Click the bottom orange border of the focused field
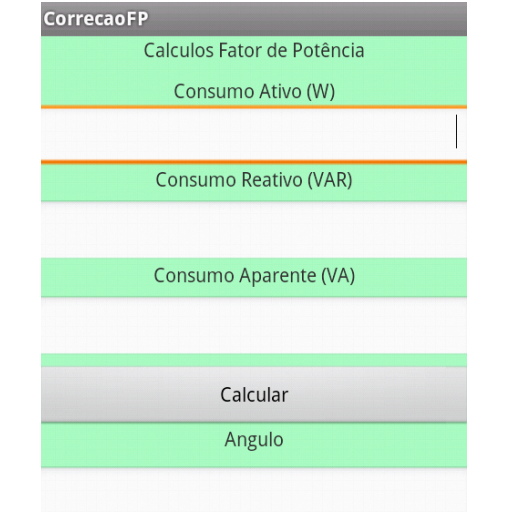 [x=254, y=162]
